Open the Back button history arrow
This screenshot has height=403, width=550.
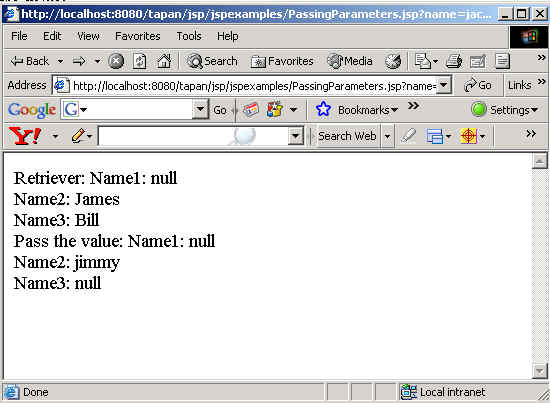(60, 61)
